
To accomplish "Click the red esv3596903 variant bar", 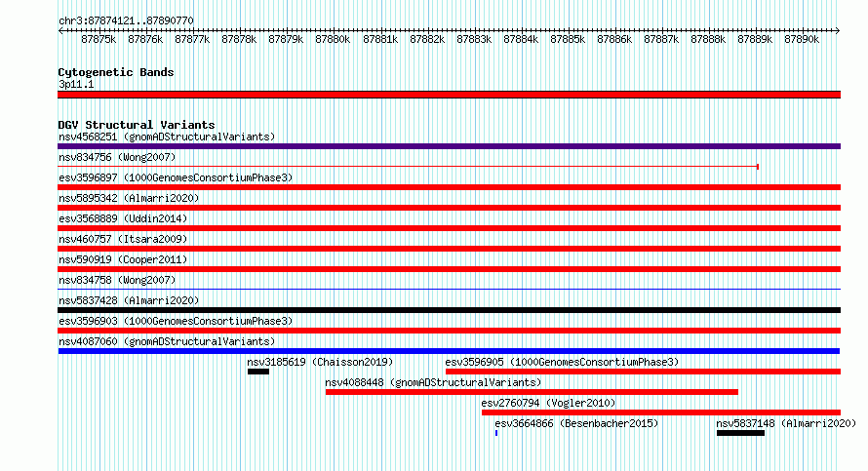I will click(449, 331).
